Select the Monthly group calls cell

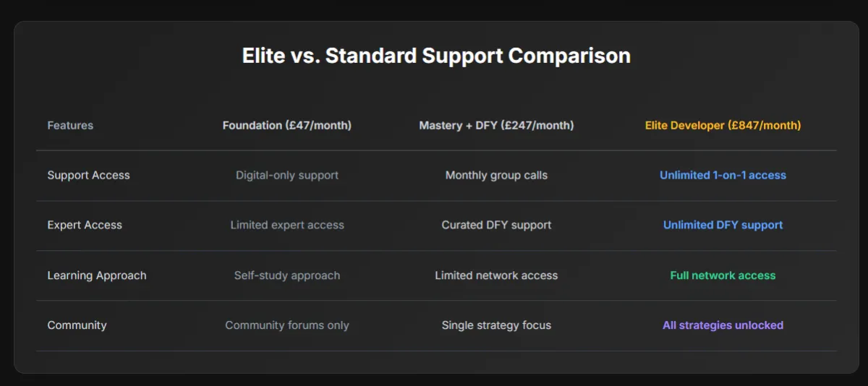click(496, 176)
